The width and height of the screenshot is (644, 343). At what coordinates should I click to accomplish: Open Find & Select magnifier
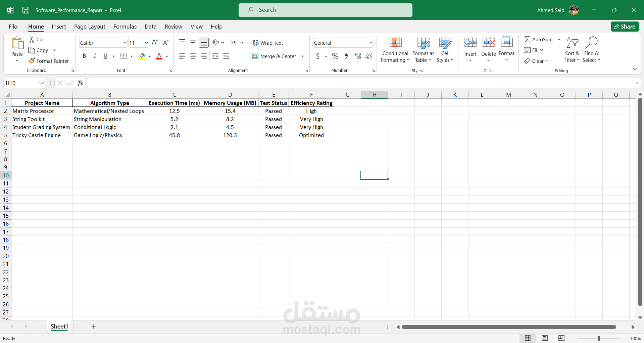[x=591, y=50]
